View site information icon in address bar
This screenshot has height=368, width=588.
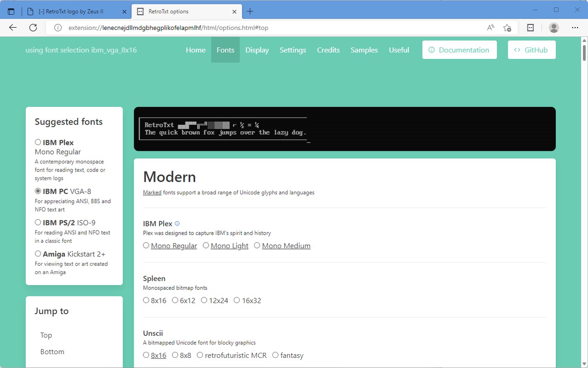pyautogui.click(x=58, y=28)
